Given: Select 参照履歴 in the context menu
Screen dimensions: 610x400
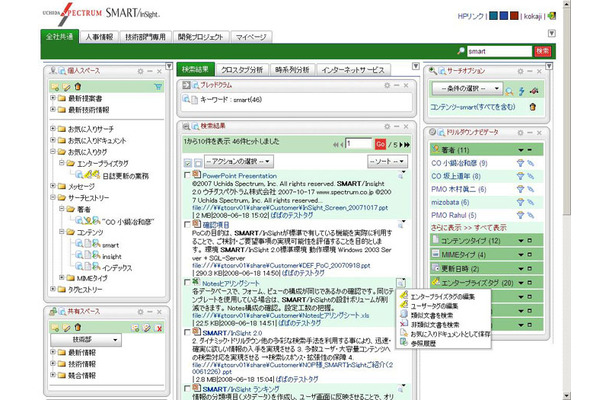Looking at the screenshot, I should (423, 344).
